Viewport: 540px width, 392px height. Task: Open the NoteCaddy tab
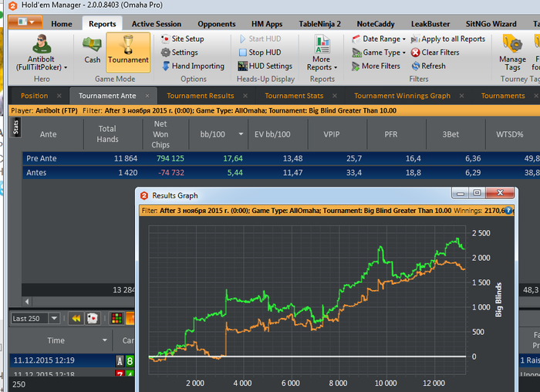coord(376,24)
